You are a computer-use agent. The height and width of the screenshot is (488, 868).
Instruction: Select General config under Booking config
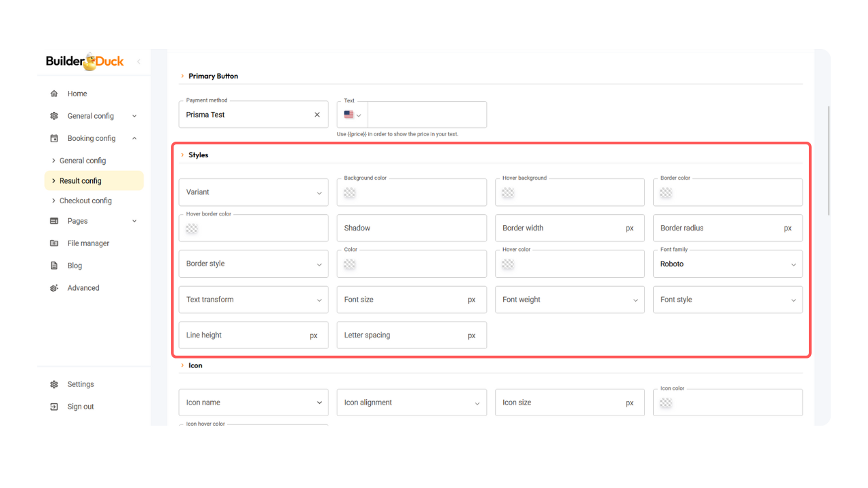(83, 161)
